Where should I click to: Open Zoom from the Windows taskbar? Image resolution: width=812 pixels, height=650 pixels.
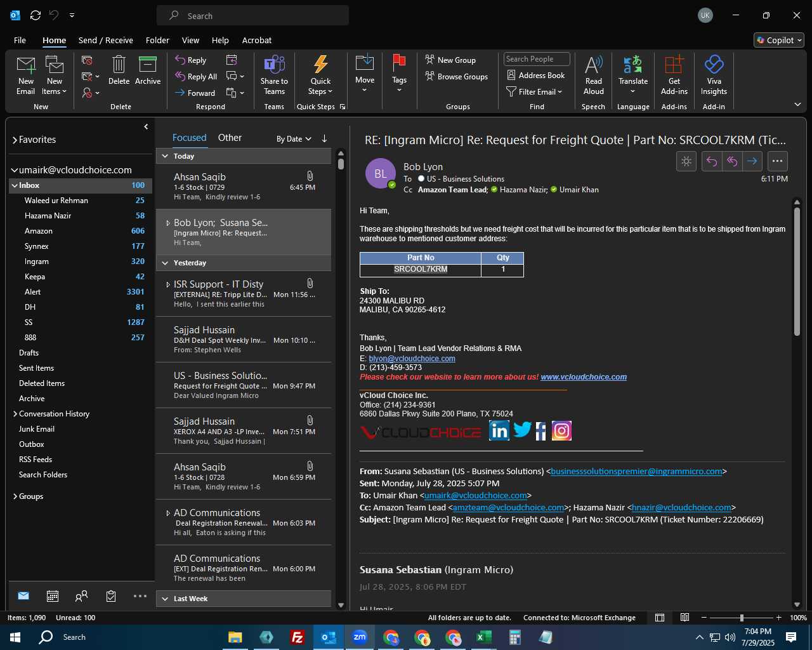[x=360, y=637]
